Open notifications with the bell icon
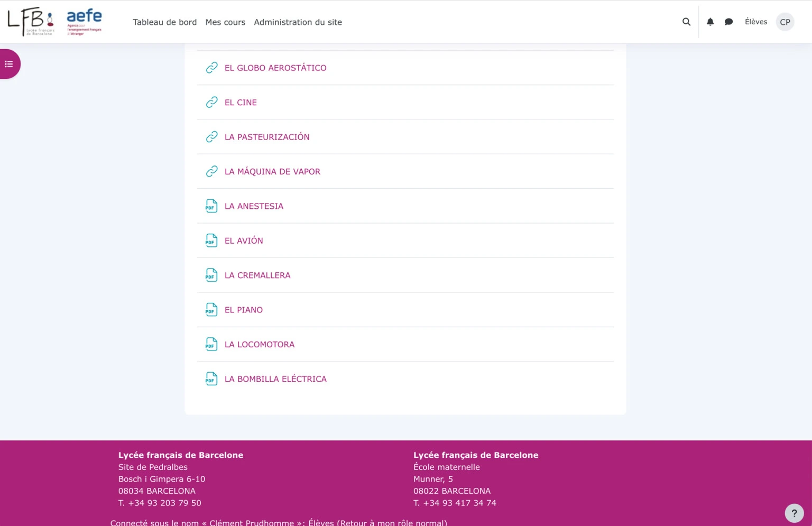The height and width of the screenshot is (526, 812). (x=710, y=22)
